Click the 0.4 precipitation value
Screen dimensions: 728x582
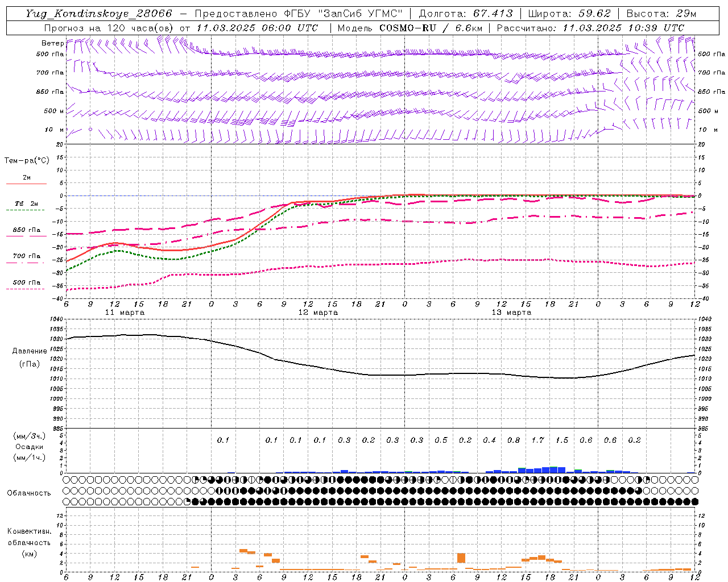[x=490, y=440]
